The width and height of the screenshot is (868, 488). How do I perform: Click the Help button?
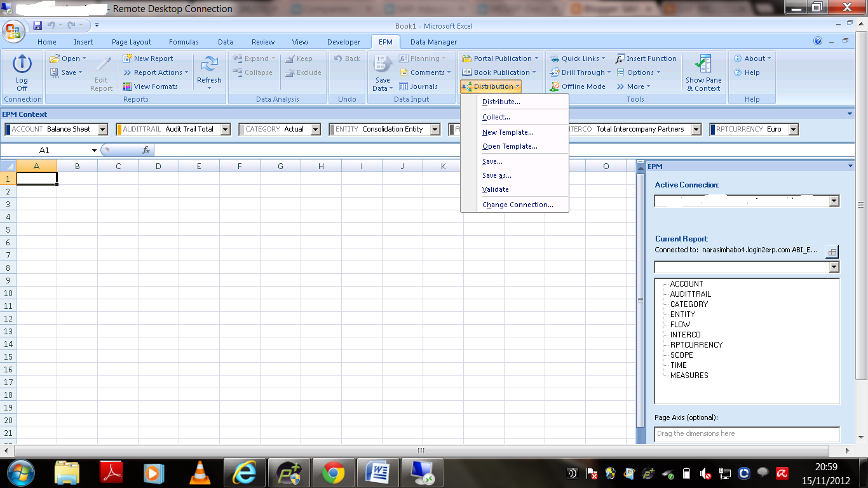[750, 72]
